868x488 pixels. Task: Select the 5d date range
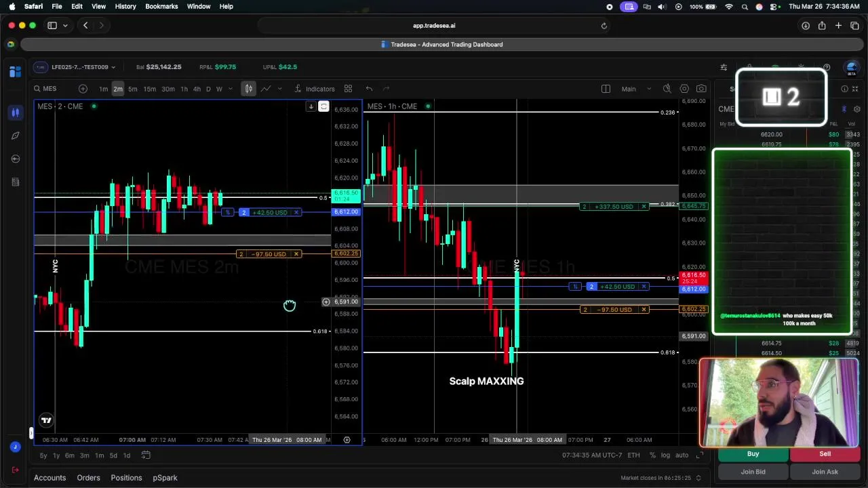(x=113, y=455)
